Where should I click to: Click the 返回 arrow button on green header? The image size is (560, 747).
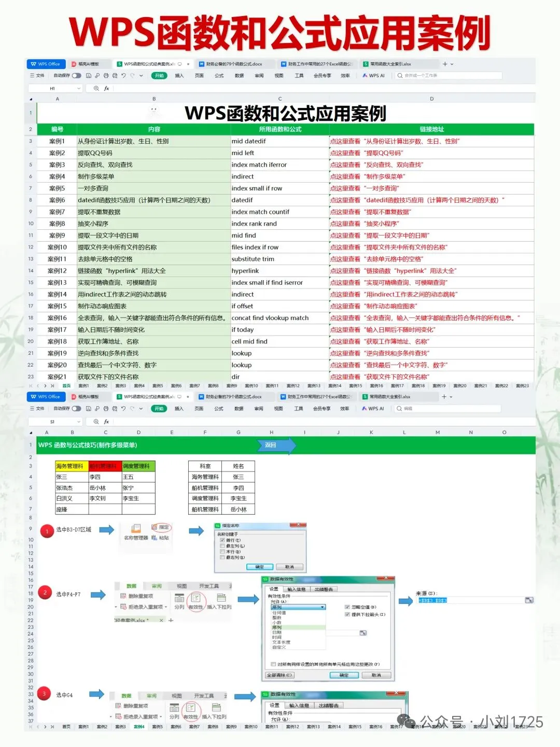click(276, 445)
